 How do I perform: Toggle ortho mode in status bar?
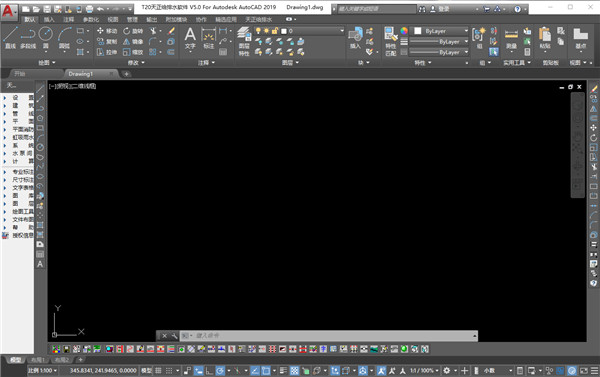pyautogui.click(x=209, y=370)
